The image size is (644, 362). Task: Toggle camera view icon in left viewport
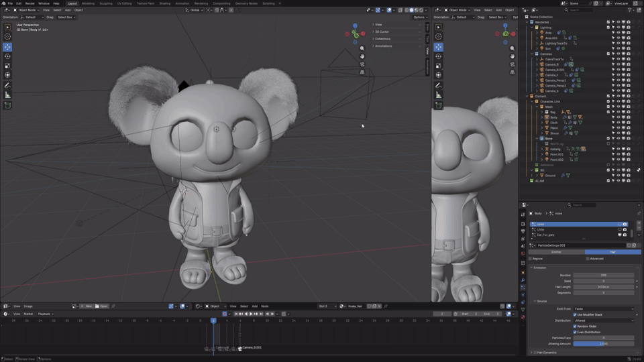click(x=362, y=64)
